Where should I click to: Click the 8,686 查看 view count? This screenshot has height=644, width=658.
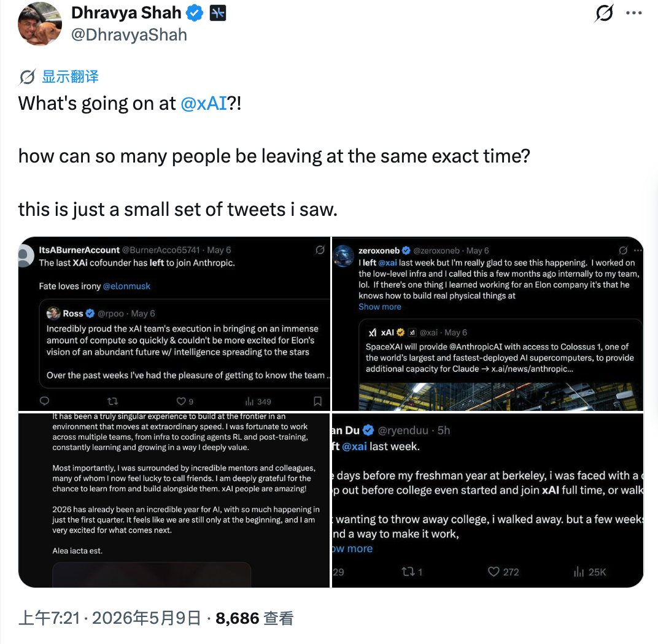click(254, 618)
